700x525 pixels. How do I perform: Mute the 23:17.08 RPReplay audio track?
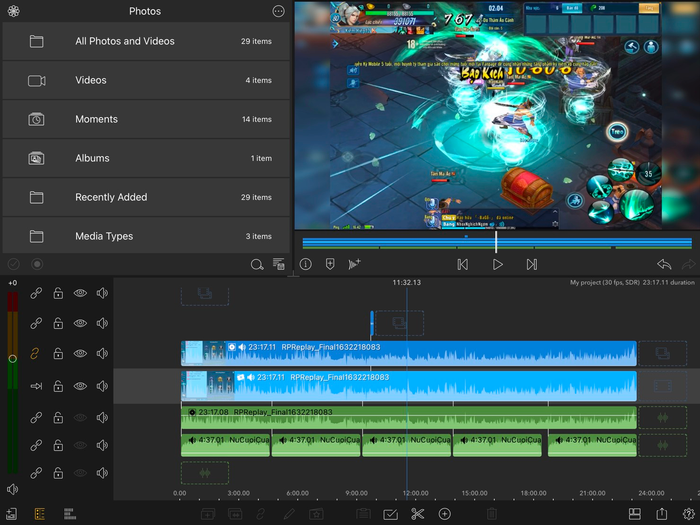point(102,417)
